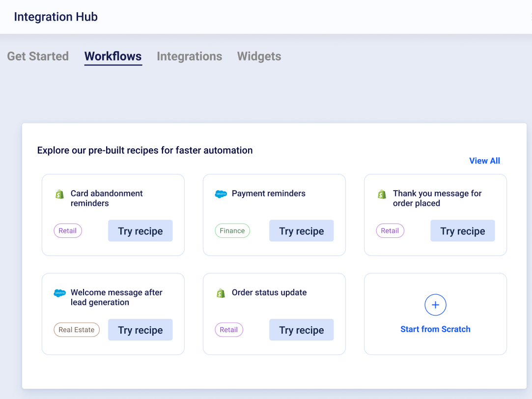This screenshot has width=532, height=399.
Task: Click the Retail tag on Card abandonment reminders
Action: pos(67,231)
